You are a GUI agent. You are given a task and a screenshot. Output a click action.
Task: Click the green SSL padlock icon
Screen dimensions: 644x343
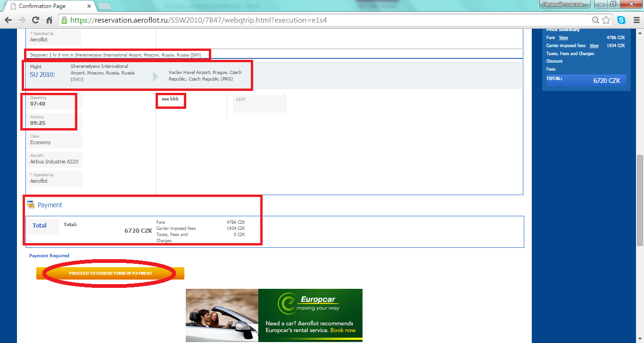tap(64, 20)
